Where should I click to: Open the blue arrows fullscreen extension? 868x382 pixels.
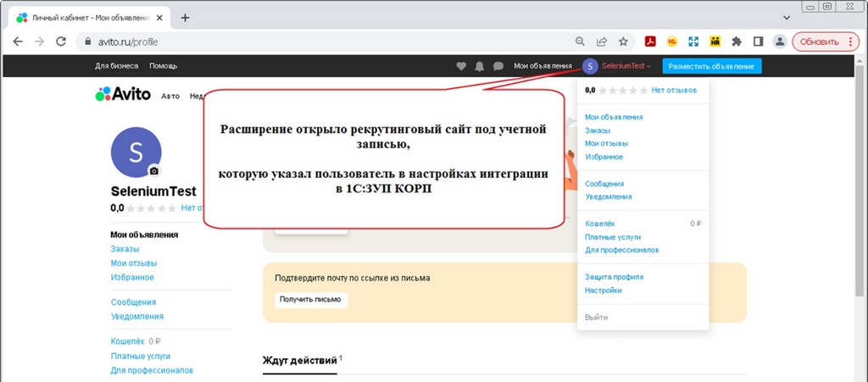693,42
